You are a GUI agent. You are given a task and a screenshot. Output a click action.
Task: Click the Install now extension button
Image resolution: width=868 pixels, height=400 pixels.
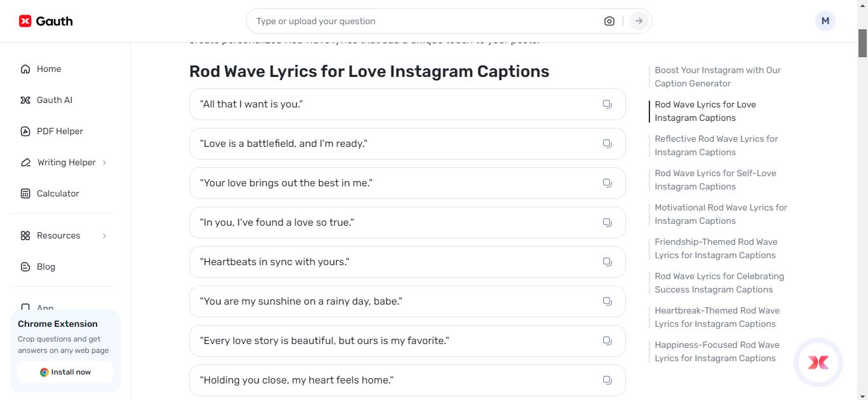pos(65,372)
